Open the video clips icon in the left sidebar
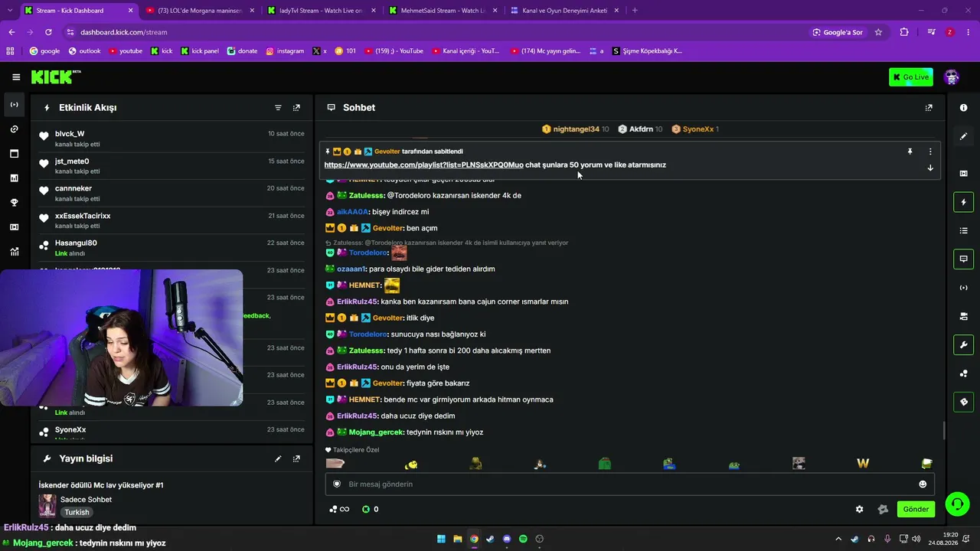This screenshot has width=980, height=551. (x=14, y=227)
